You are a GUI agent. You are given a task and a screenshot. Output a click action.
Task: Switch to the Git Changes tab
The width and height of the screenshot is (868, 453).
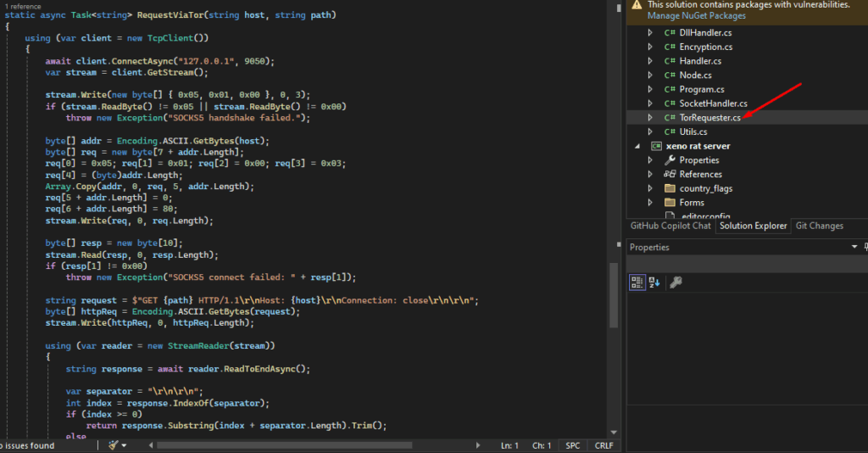(x=819, y=226)
